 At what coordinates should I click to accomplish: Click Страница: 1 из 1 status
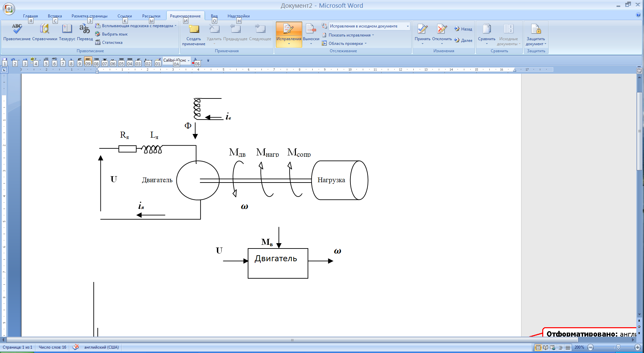point(17,347)
